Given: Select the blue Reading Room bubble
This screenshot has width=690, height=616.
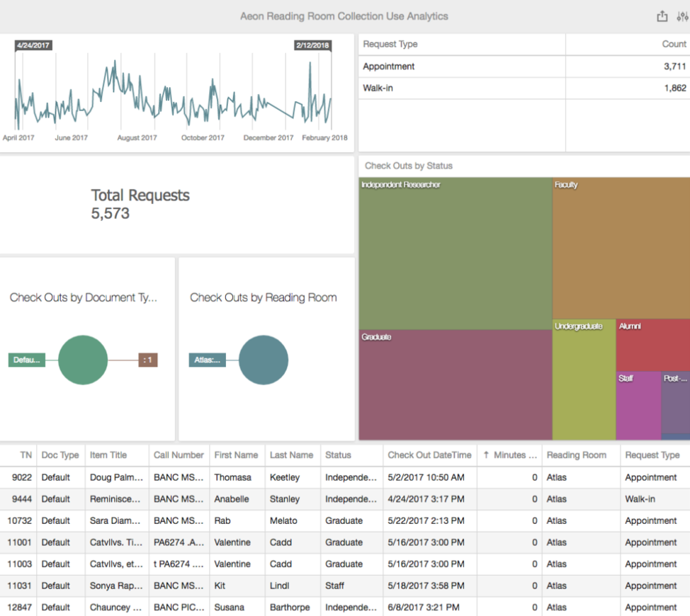Looking at the screenshot, I should coord(264,360).
